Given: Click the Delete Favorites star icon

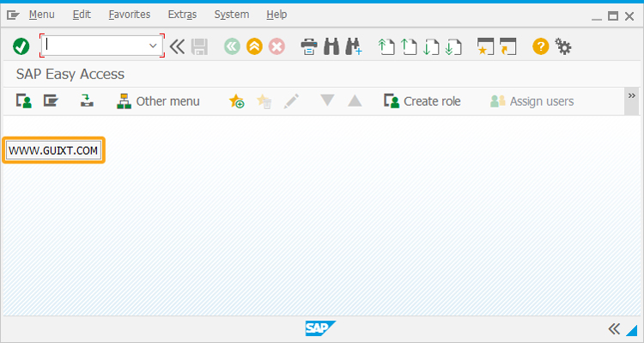Looking at the screenshot, I should [x=264, y=101].
